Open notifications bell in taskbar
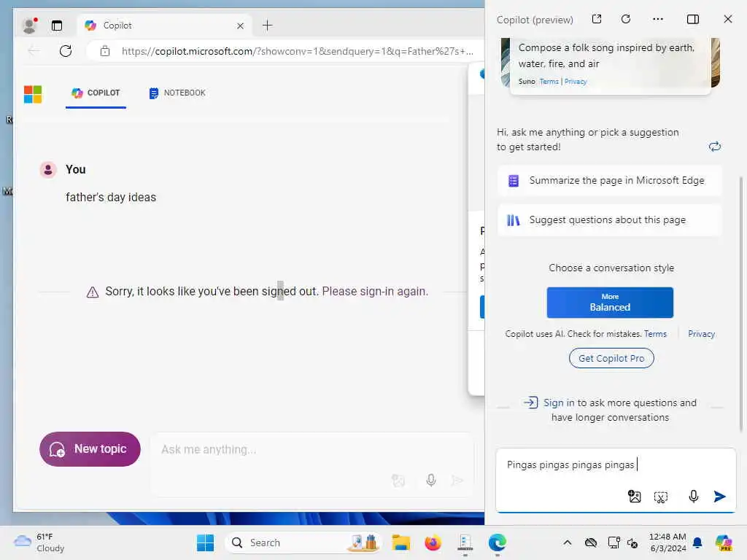The width and height of the screenshot is (747, 560). point(697,542)
